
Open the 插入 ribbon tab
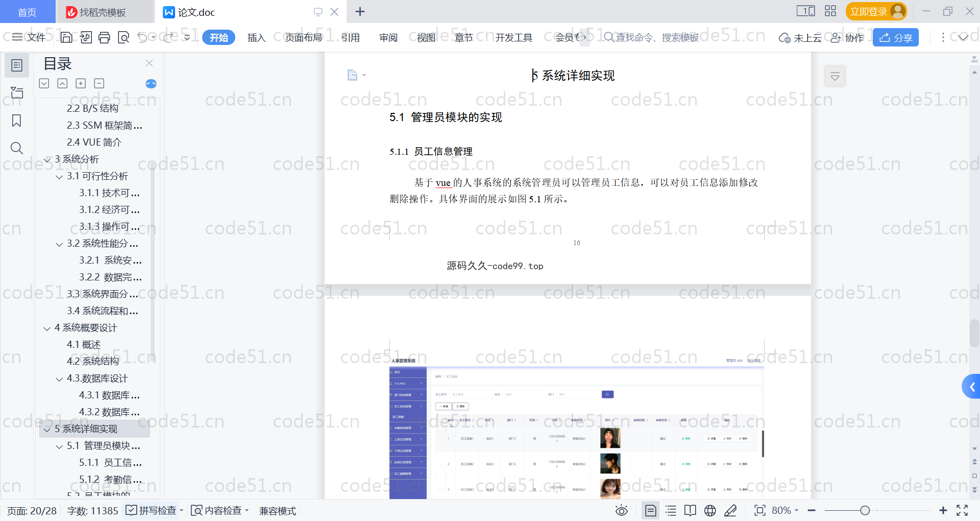[x=256, y=37]
